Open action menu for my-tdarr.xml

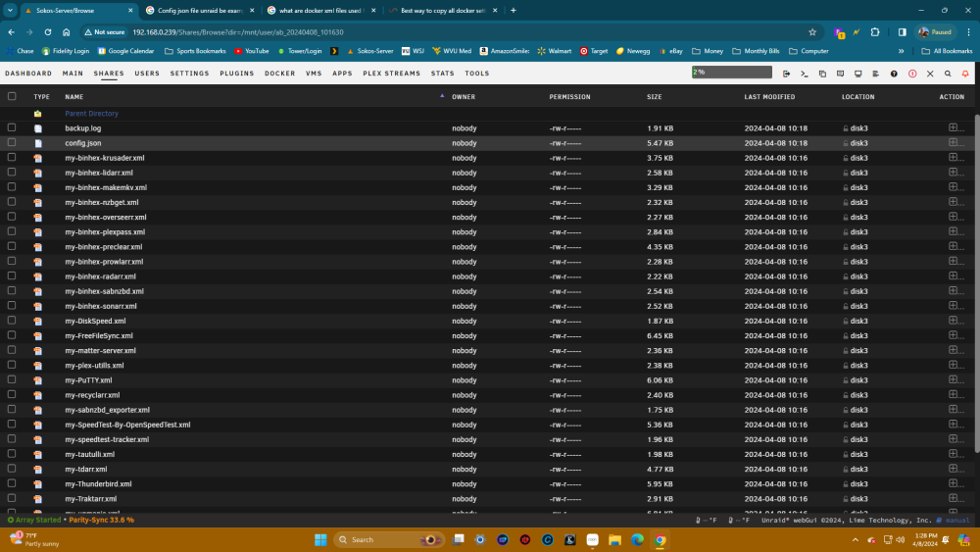(x=955, y=469)
